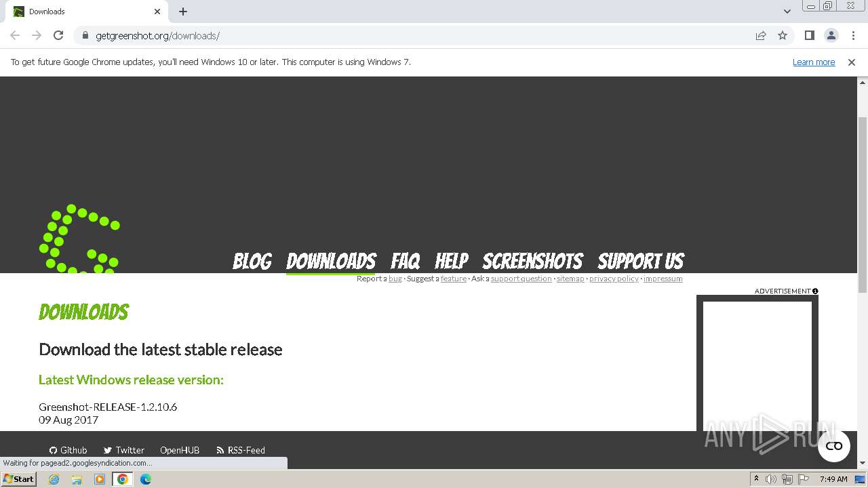Viewport: 868px width, 488px height.
Task: Open the FAQ page
Action: [406, 261]
